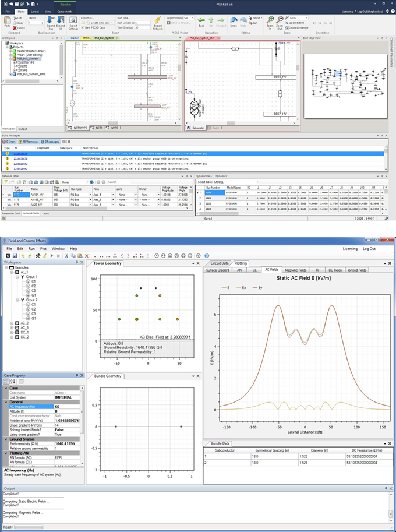Viewport: 396px width, 532px height.
Task: Click the Errors filter in Build Messages
Action: [9, 142]
